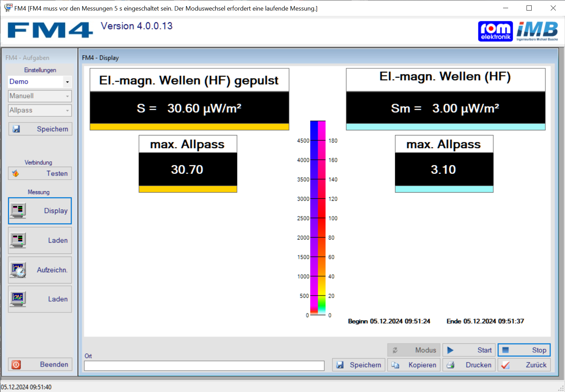Click the Display monitor icon
565x392 pixels.
point(18,211)
